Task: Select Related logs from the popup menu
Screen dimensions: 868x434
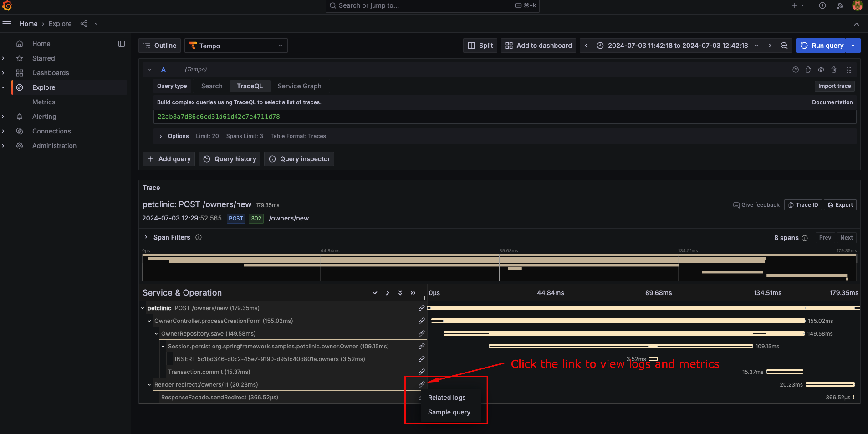Action: [446, 398]
